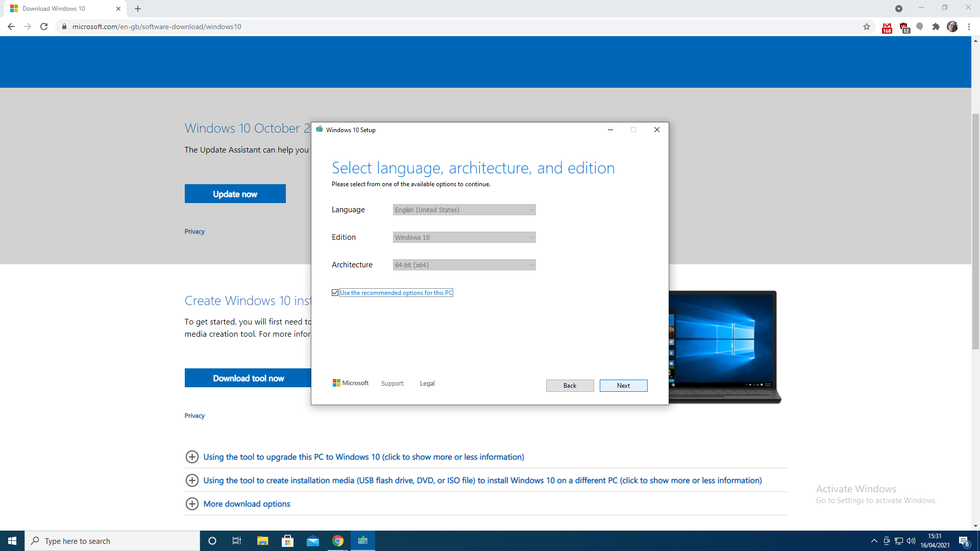Click the browser back arrow
The width and height of the screenshot is (980, 551).
[11, 27]
